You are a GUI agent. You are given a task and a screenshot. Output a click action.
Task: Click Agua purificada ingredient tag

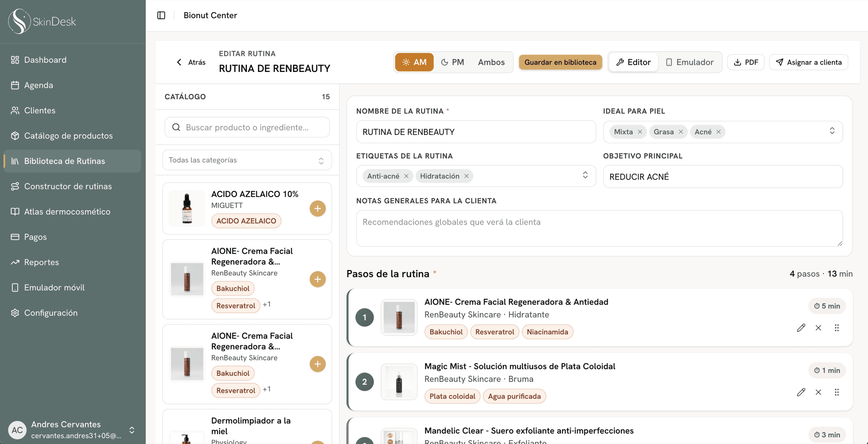(x=514, y=396)
